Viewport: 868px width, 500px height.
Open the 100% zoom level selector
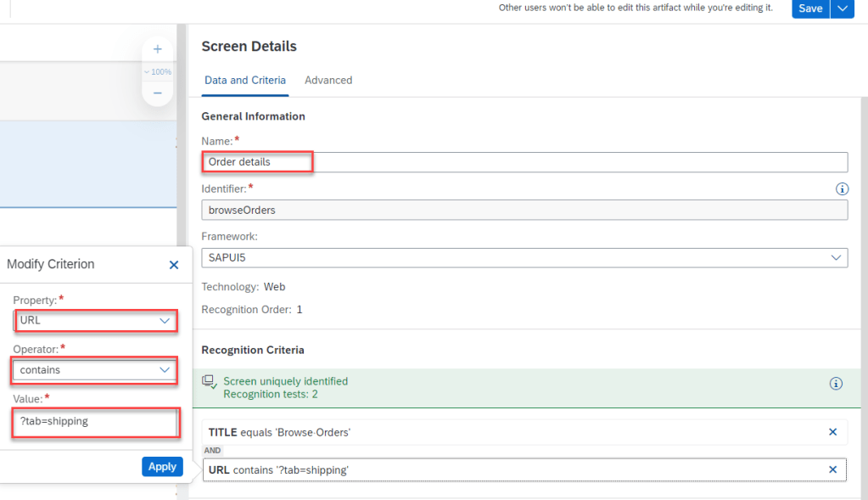157,72
